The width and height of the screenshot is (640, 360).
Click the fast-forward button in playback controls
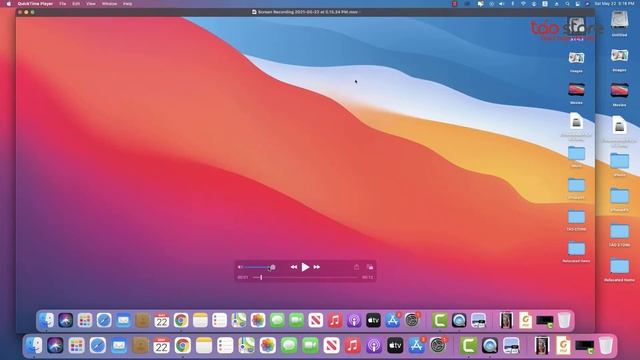pyautogui.click(x=317, y=267)
